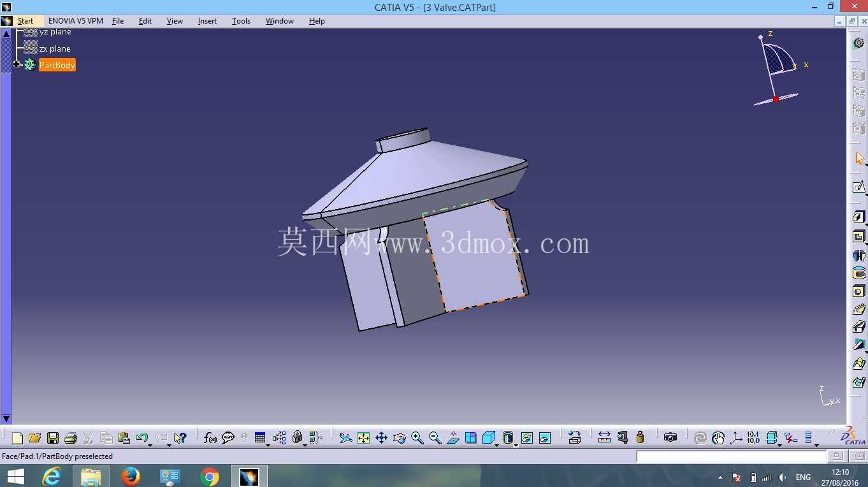Select the Shaft tool in right toolbar
The image size is (868, 487).
858,255
